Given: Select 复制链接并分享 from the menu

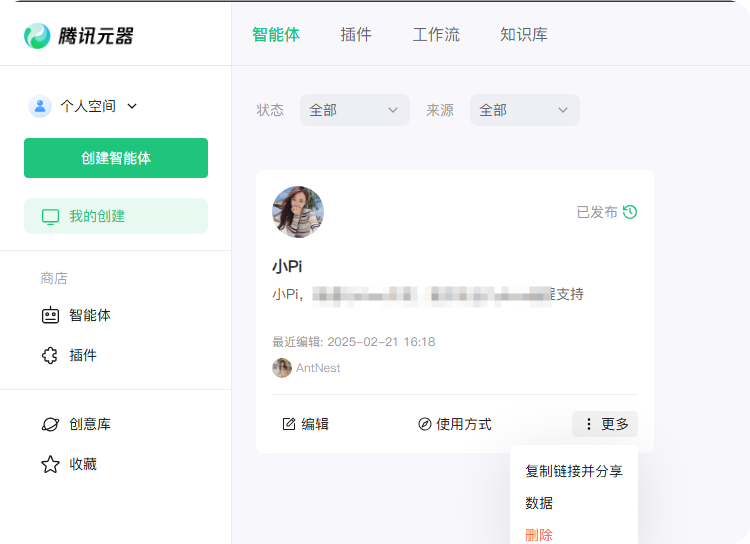Looking at the screenshot, I should coord(574,471).
